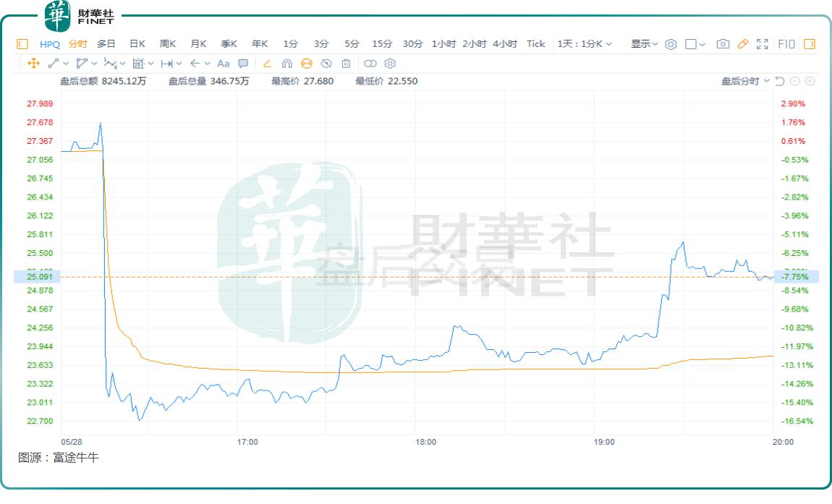Select the arrow annotation tool
Image resolution: width=832 pixels, height=504 pixels.
pos(195,64)
